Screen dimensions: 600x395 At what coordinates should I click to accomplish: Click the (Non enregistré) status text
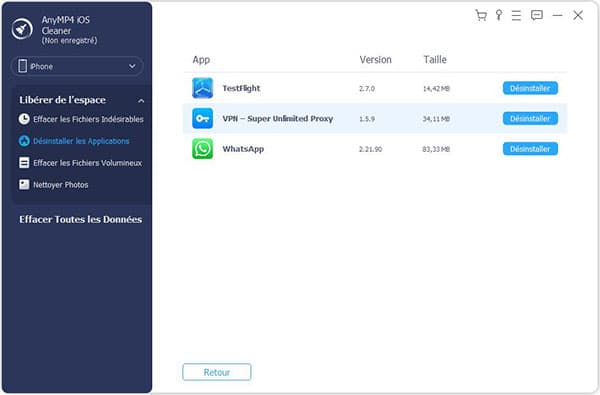(69, 41)
